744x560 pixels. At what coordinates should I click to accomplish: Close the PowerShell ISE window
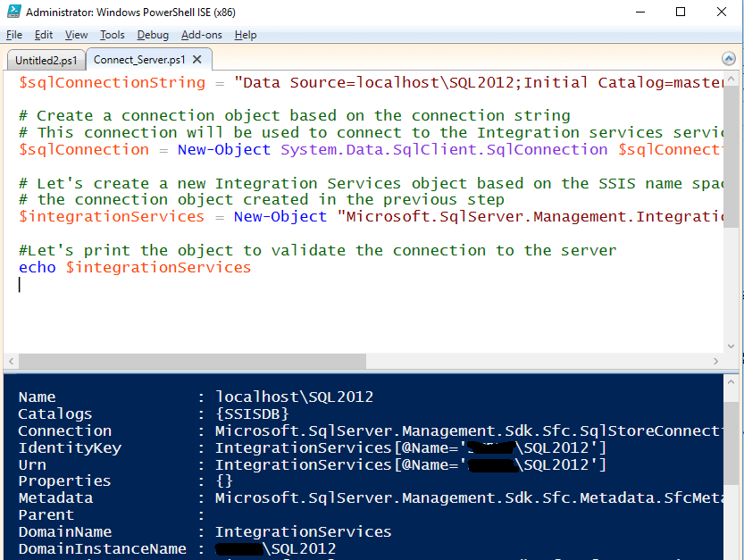point(722,12)
